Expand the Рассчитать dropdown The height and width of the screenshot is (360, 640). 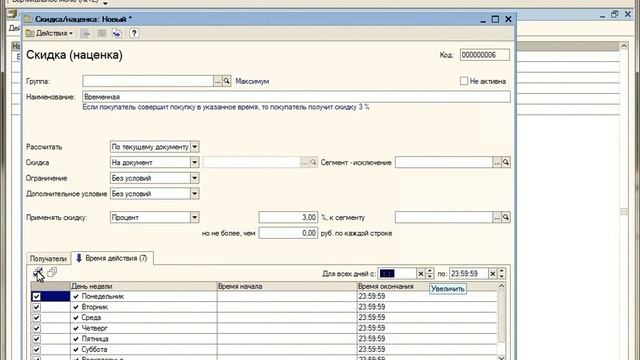[195, 147]
